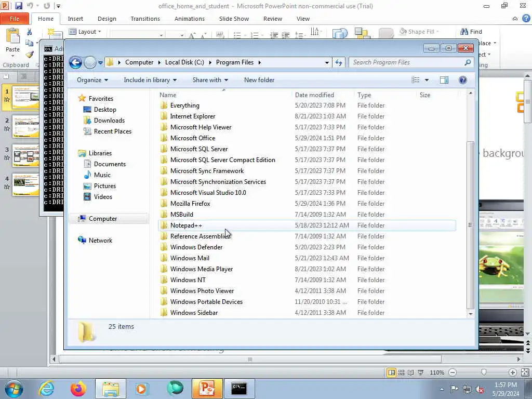Screen dimensions: 532x399
Task: Change view using the Explorer views icon
Action: [x=416, y=80]
